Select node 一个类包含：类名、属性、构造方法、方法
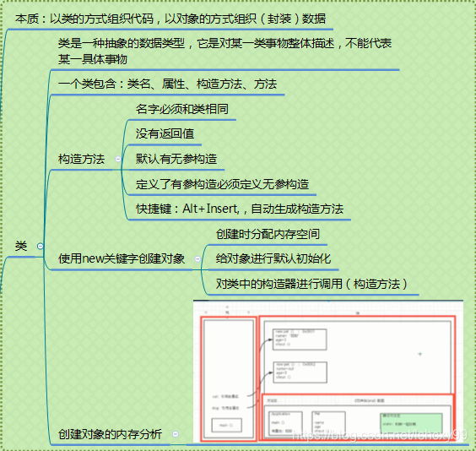This screenshot has width=476, height=451. pyautogui.click(x=167, y=84)
